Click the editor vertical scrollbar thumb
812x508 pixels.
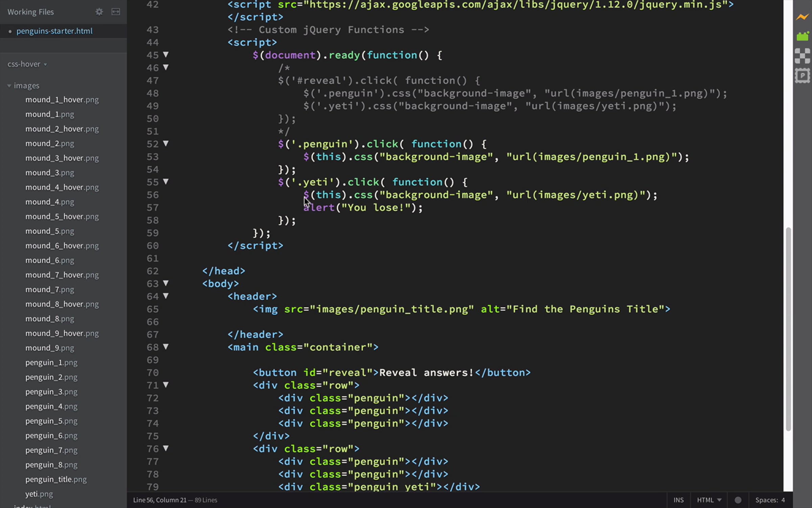coord(788,329)
